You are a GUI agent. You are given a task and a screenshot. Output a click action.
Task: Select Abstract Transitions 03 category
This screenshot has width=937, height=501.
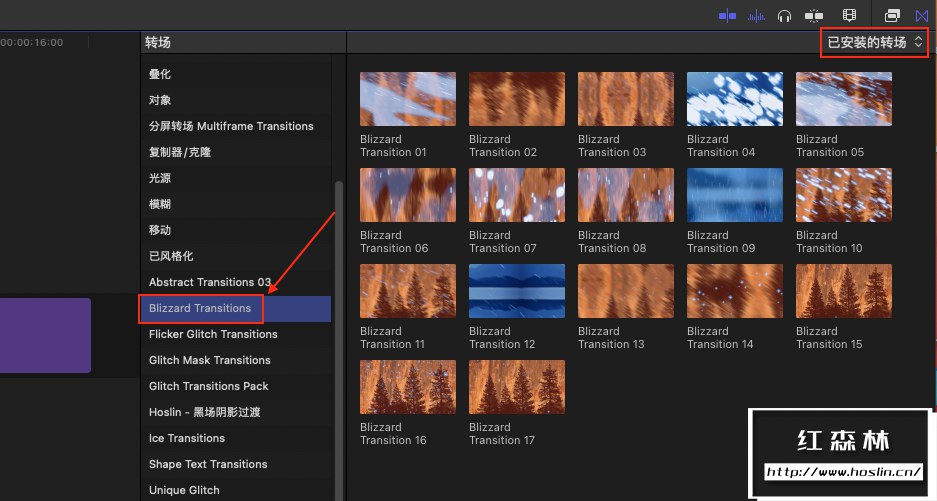click(x=235, y=282)
